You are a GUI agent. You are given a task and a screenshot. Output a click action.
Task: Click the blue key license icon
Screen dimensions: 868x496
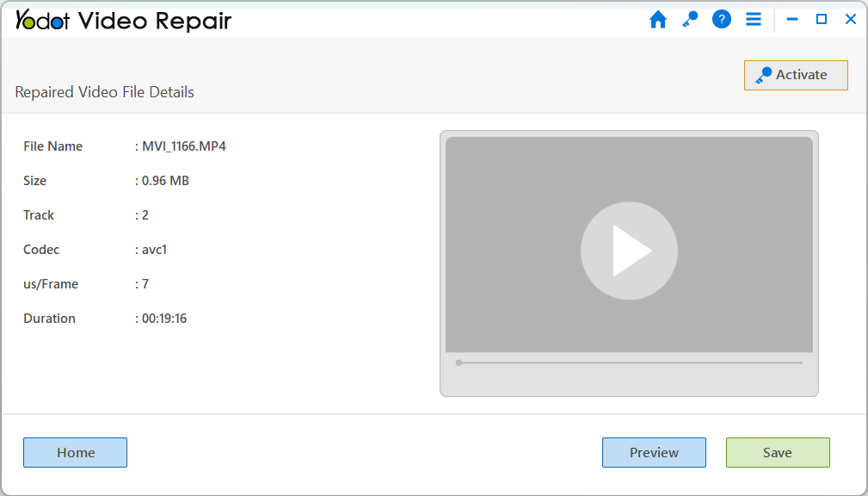pyautogui.click(x=689, y=19)
